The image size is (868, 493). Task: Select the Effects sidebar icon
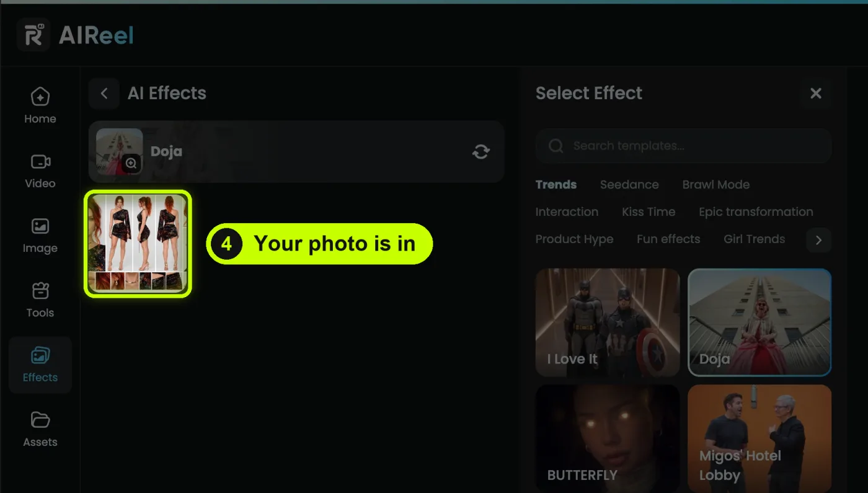[x=40, y=355]
